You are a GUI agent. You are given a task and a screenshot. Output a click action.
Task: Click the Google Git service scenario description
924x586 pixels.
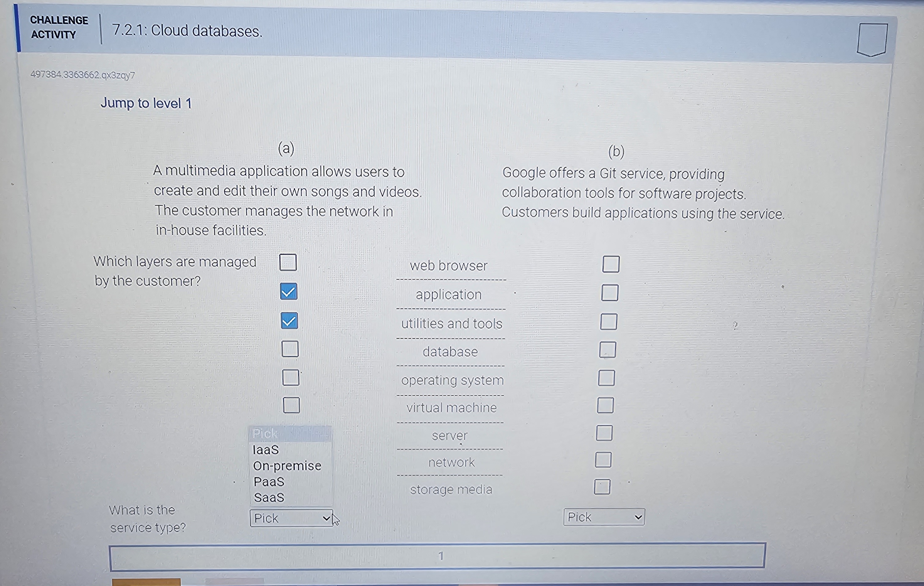(643, 193)
